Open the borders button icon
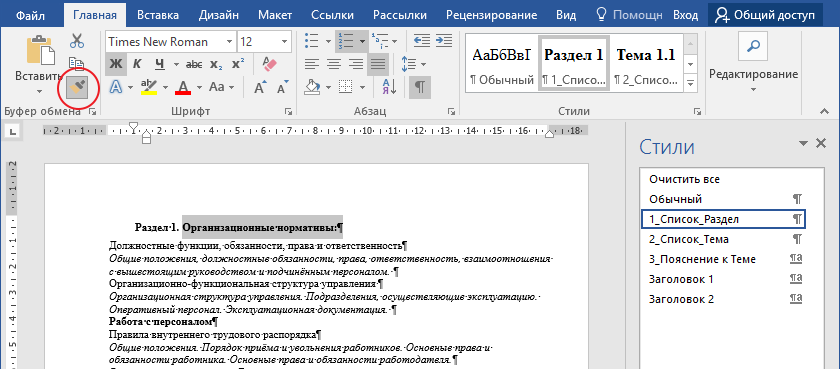The image size is (840, 369). [x=346, y=87]
